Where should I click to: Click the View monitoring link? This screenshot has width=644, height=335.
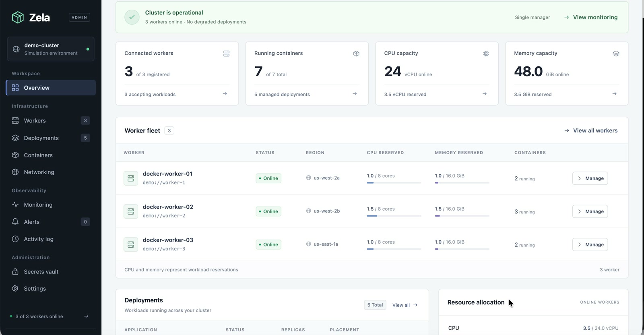point(590,17)
